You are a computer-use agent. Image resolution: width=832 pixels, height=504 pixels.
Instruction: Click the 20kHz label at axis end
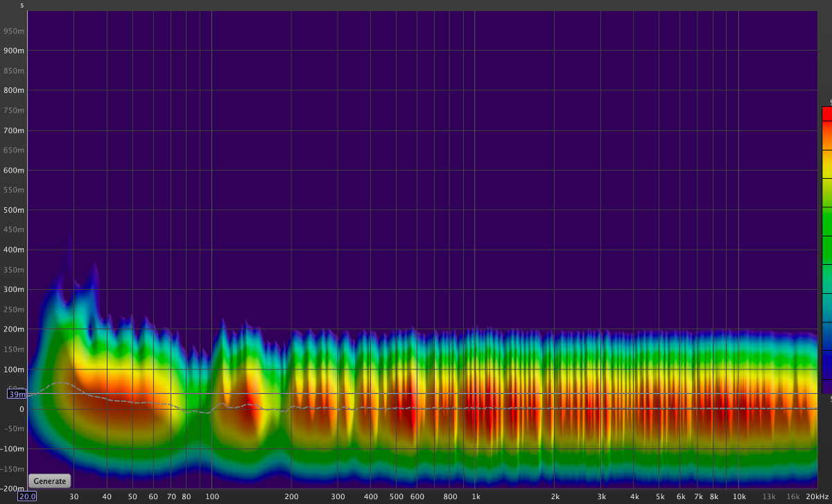click(x=818, y=496)
